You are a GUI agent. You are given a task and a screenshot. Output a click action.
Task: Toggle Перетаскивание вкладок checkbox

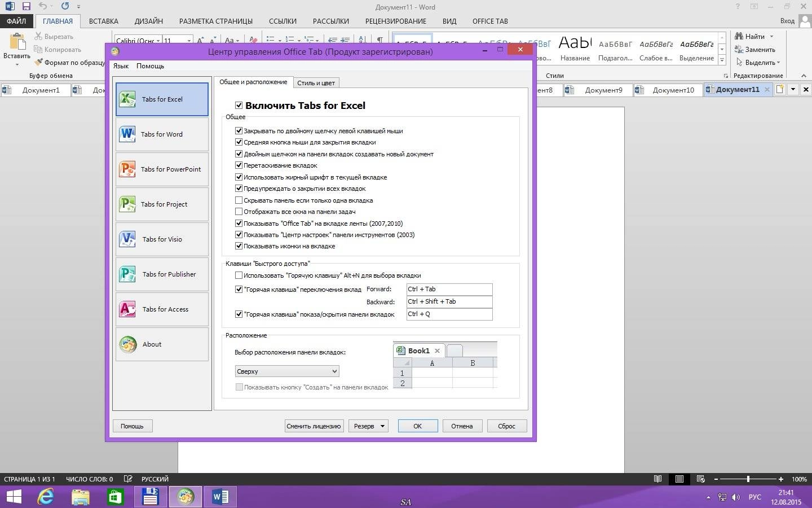tap(239, 165)
